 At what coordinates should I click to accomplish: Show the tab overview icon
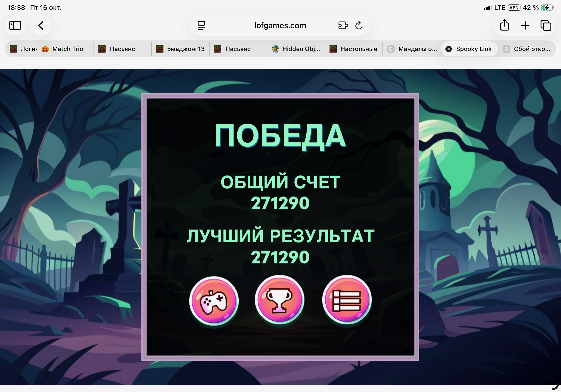[545, 25]
